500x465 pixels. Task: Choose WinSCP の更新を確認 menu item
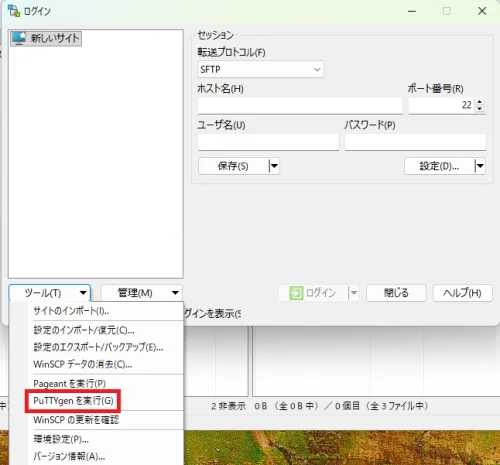point(97,420)
